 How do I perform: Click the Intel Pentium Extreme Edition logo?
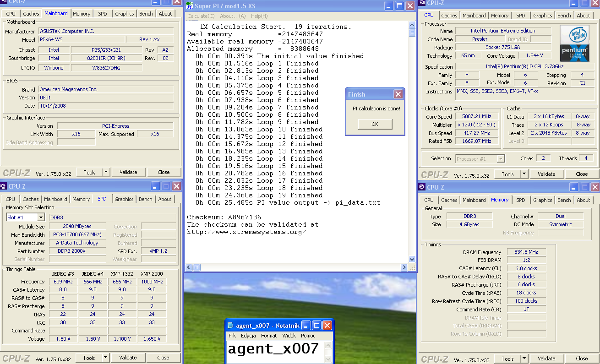click(575, 43)
